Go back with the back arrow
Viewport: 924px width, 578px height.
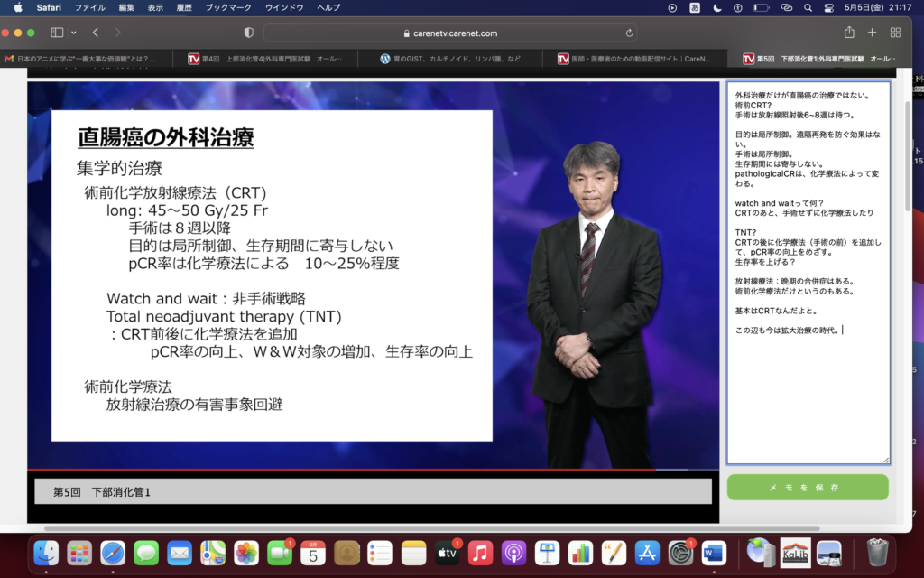tap(96, 33)
